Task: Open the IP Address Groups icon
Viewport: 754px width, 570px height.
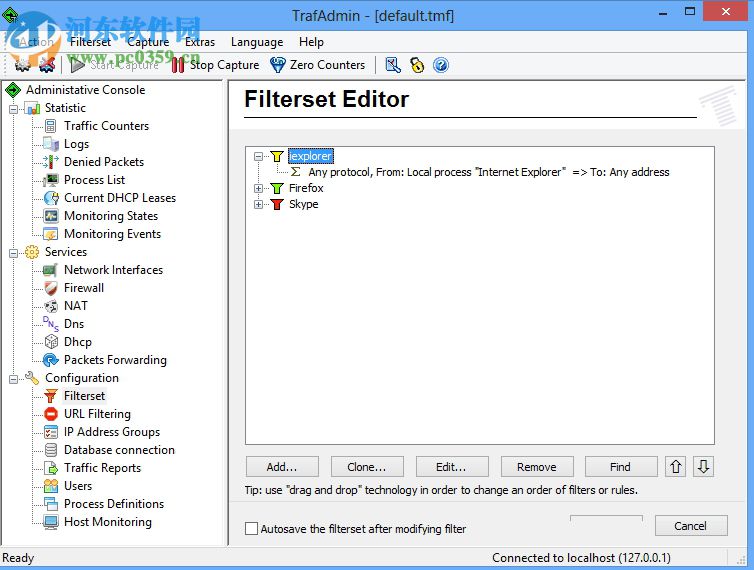Action: click(50, 432)
